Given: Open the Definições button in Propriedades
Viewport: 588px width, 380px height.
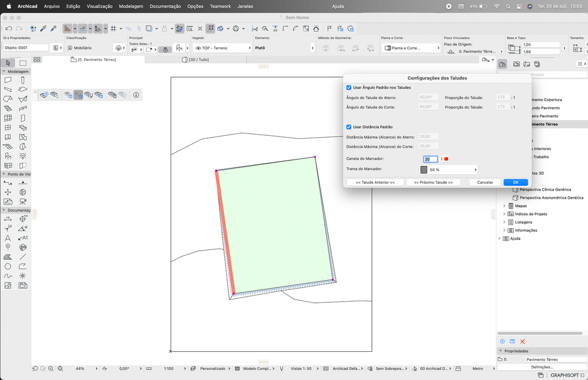Looking at the screenshot, I should pos(542,367).
